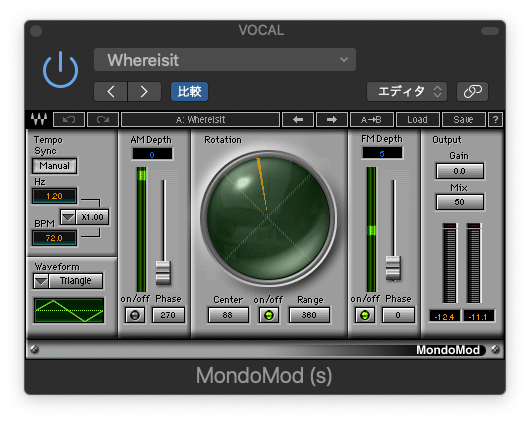Click the Output Gain 0.0 value
The image size is (530, 423).
pyautogui.click(x=459, y=171)
